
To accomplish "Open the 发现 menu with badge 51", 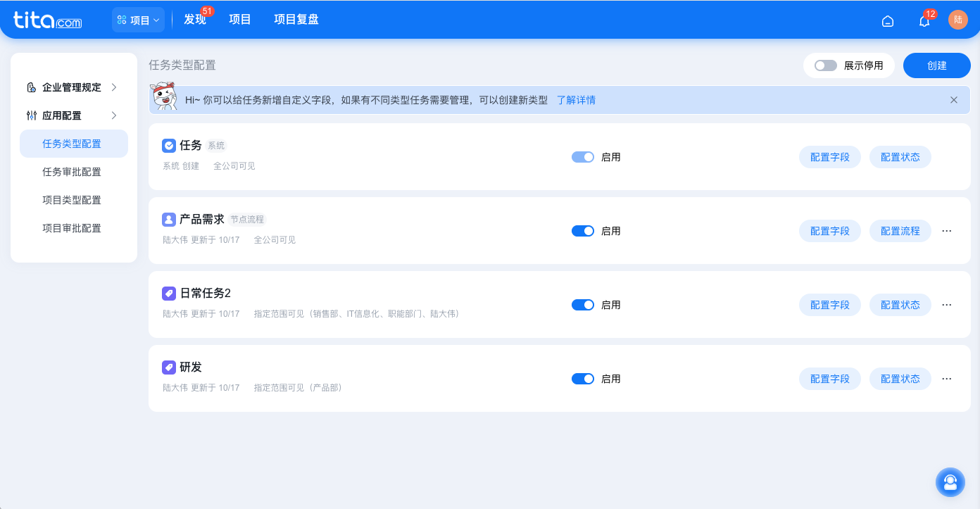I will coord(194,20).
